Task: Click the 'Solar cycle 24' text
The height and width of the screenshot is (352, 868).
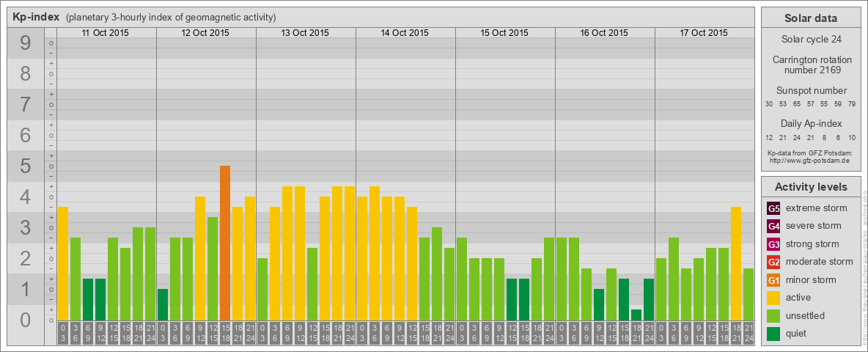Action: (x=810, y=40)
